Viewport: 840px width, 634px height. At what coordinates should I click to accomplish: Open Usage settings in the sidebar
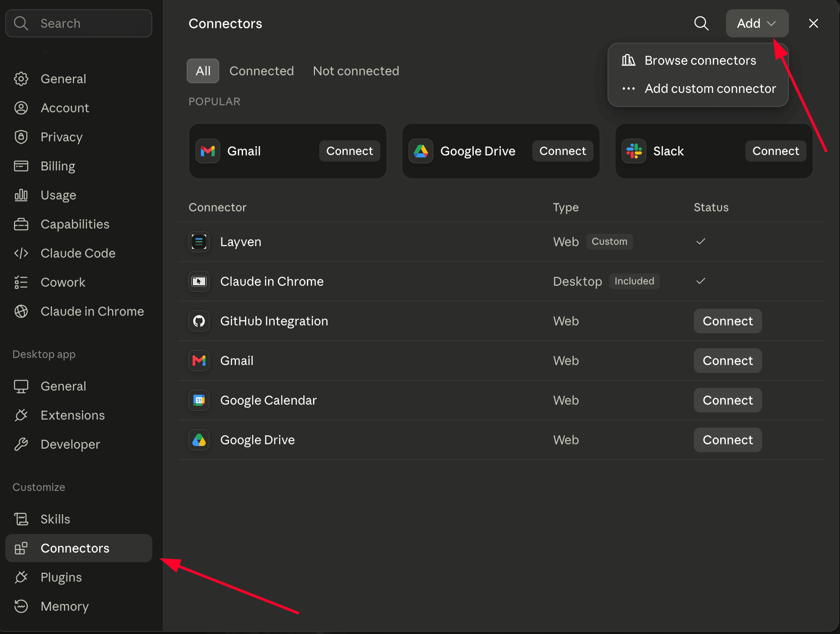(79, 195)
